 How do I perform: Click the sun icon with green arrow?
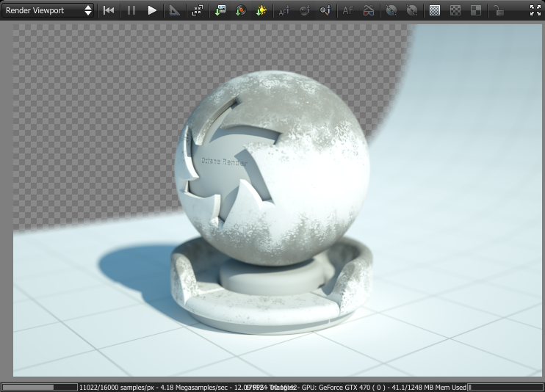(x=261, y=10)
